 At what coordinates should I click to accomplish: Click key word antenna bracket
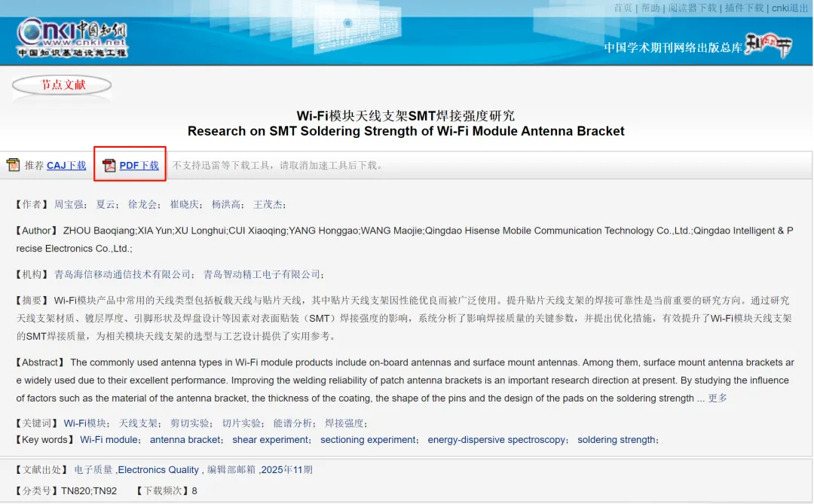pyautogui.click(x=185, y=440)
